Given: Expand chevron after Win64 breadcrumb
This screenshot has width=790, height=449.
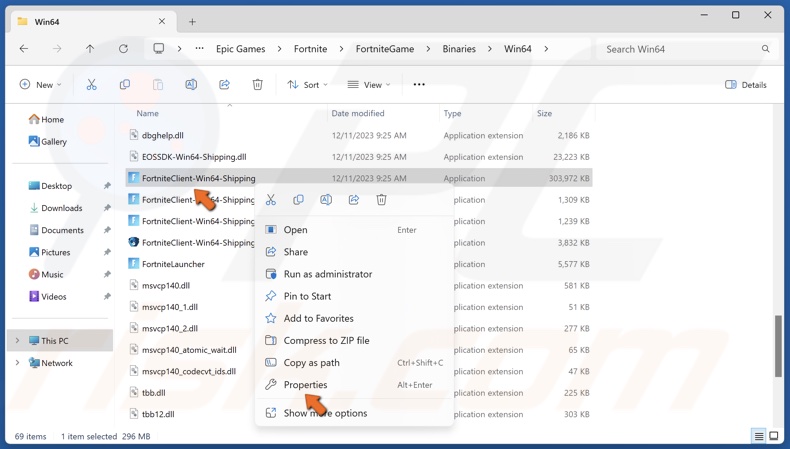Looking at the screenshot, I should click(x=546, y=49).
